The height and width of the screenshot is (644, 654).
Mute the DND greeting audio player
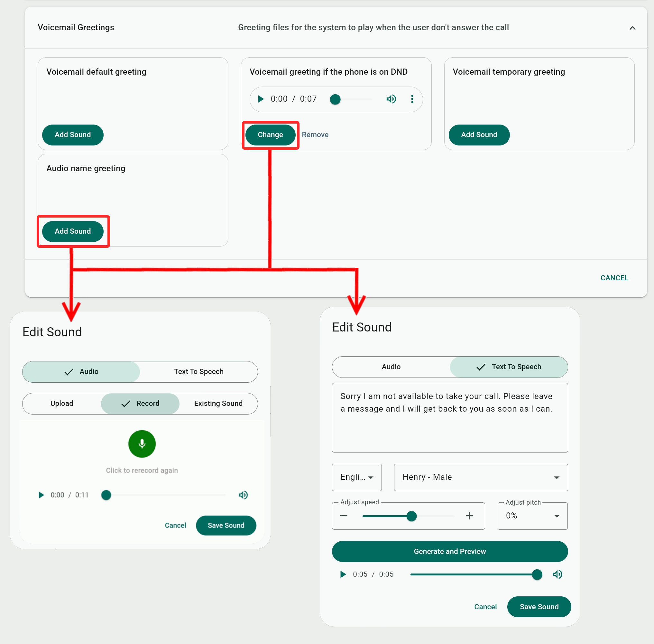391,99
